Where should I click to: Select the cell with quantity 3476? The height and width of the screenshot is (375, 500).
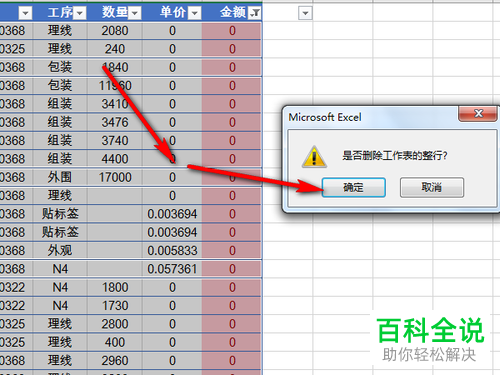pos(115,122)
